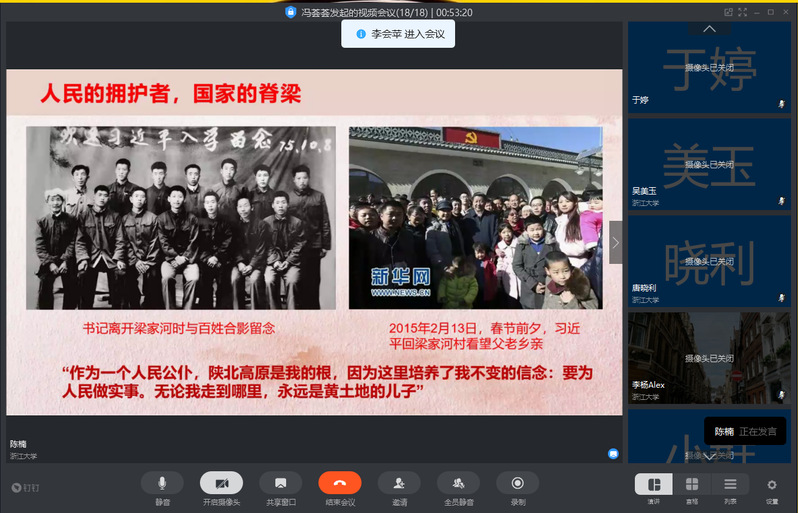798x513 pixels.
Task: Click the blue meeting security shield icon
Action: 291,12
